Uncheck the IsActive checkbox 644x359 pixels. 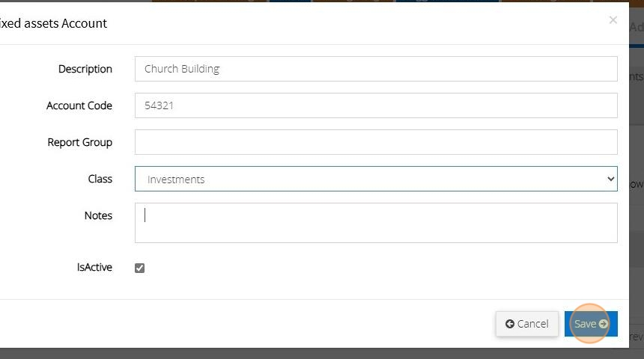(x=139, y=268)
